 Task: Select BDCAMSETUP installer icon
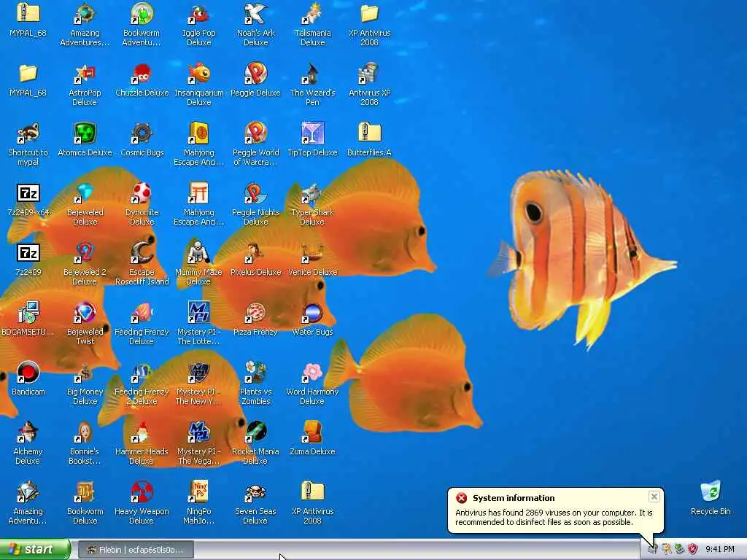coord(28,313)
